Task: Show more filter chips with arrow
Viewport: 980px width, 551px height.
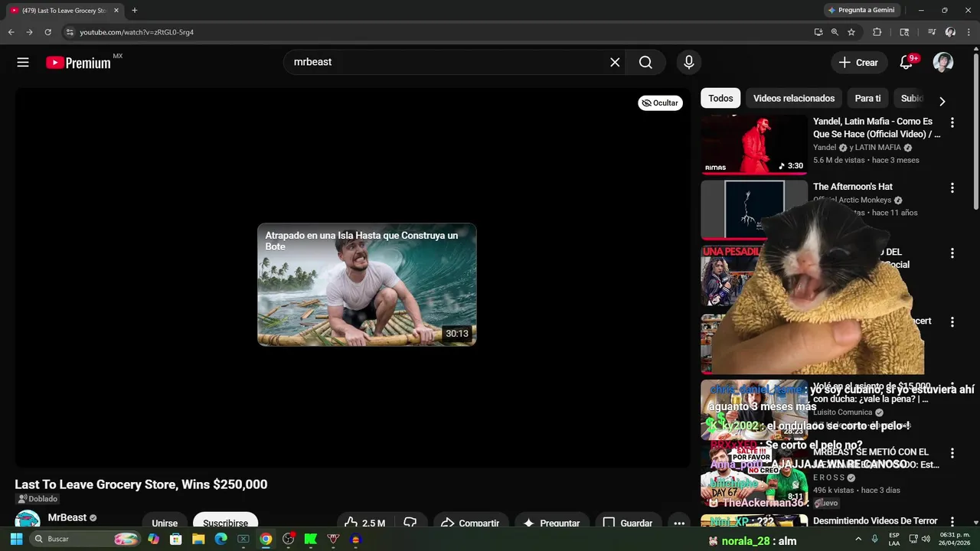Action: click(942, 100)
